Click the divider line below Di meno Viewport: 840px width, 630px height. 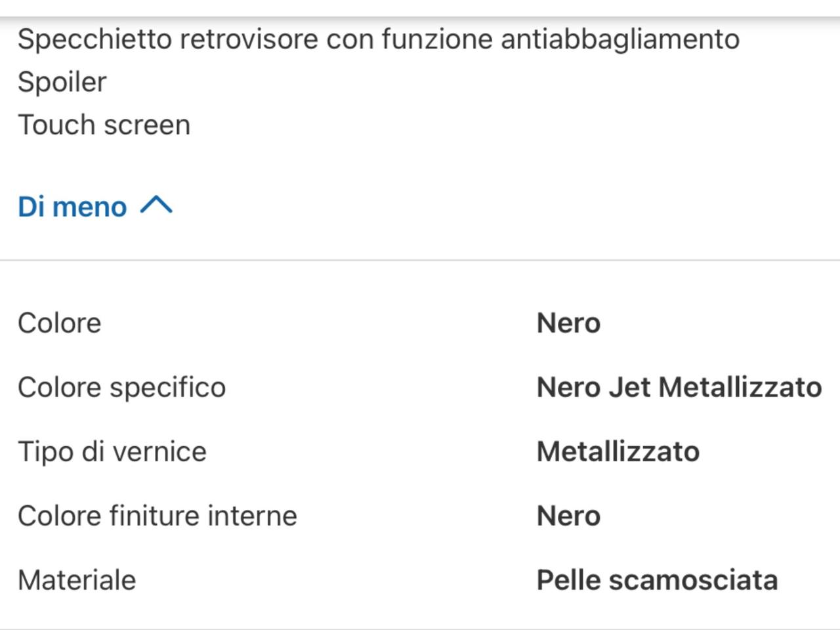[x=420, y=261]
